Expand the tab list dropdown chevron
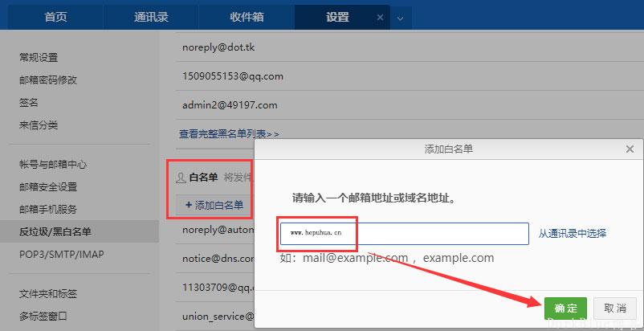Screen dimensions: 644x331 point(400,18)
